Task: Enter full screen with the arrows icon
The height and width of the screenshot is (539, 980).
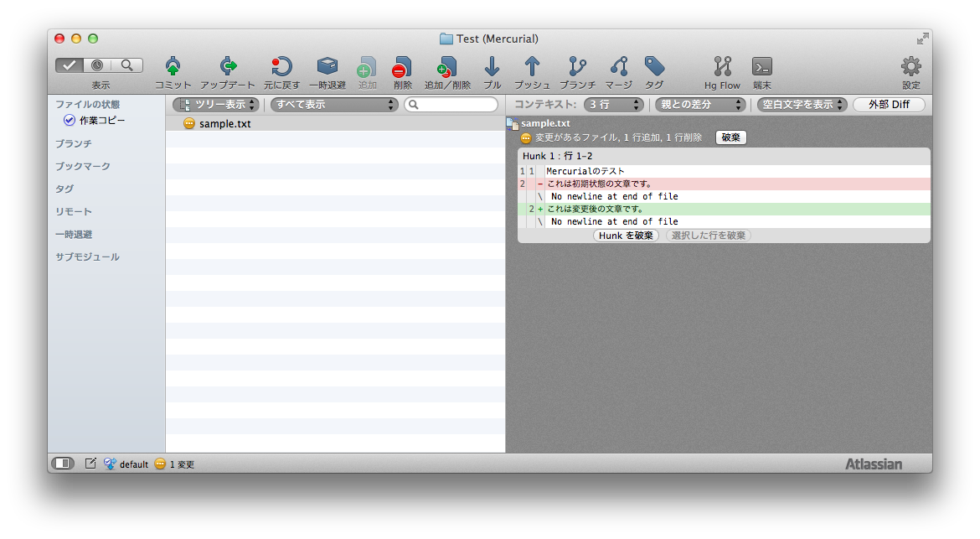Action: [922, 39]
